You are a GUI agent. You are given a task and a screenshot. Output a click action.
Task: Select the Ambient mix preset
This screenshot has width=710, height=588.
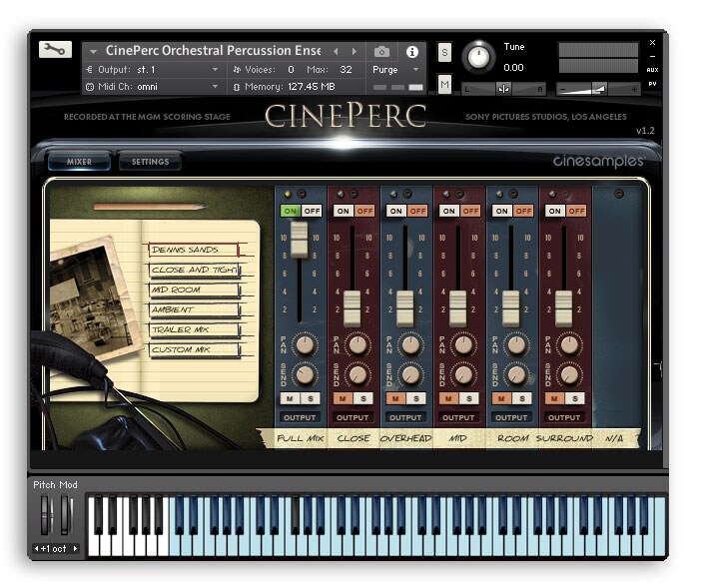pos(194,309)
